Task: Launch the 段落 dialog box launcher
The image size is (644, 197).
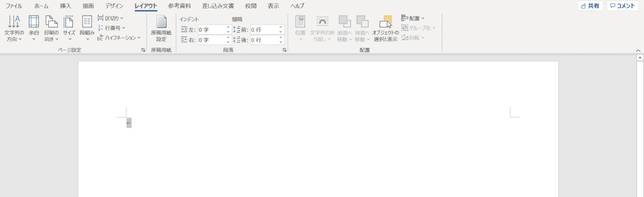Action: 284,50
